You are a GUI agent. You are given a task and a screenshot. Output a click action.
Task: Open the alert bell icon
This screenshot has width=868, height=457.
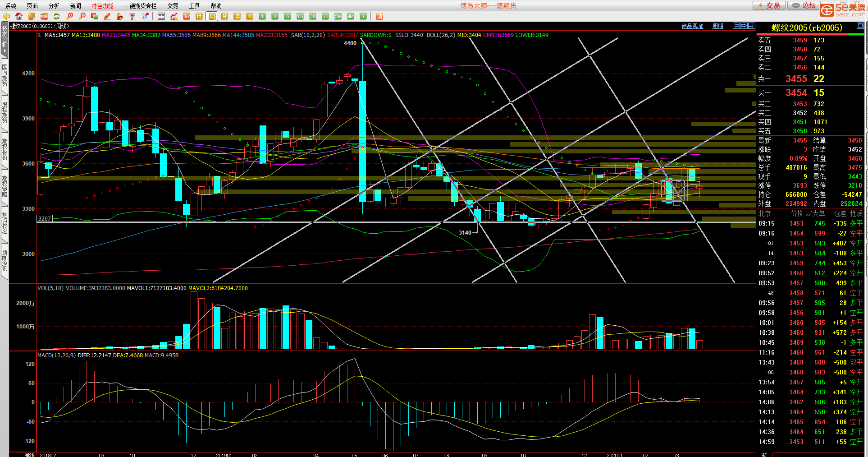tap(119, 16)
